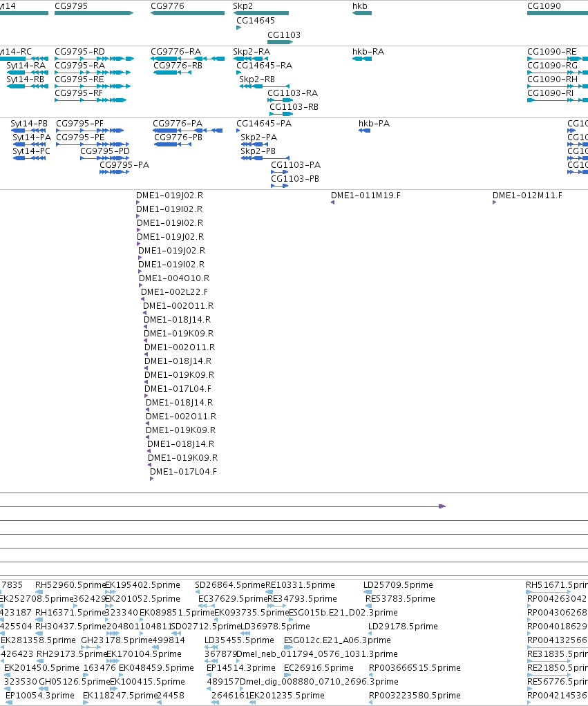Select BAC end DME1-012M11.F
Image resolution: width=588 pixels, height=706 pixels.
click(x=527, y=195)
